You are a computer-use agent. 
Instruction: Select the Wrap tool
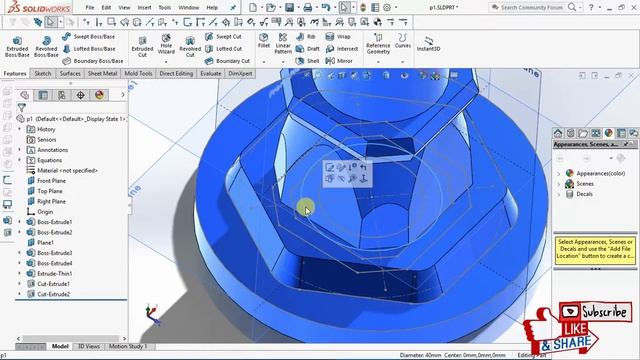pyautogui.click(x=338, y=36)
